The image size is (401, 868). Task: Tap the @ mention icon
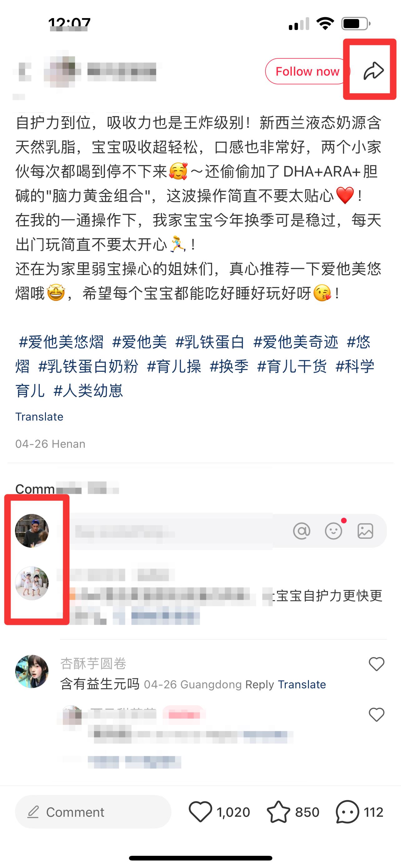coord(301,531)
